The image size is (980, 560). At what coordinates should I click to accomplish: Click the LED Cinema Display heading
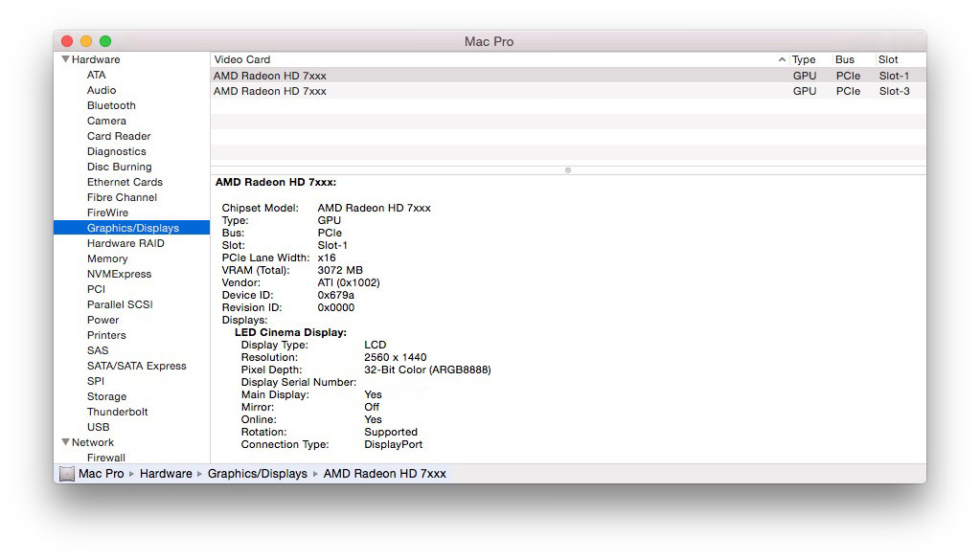pyautogui.click(x=290, y=332)
